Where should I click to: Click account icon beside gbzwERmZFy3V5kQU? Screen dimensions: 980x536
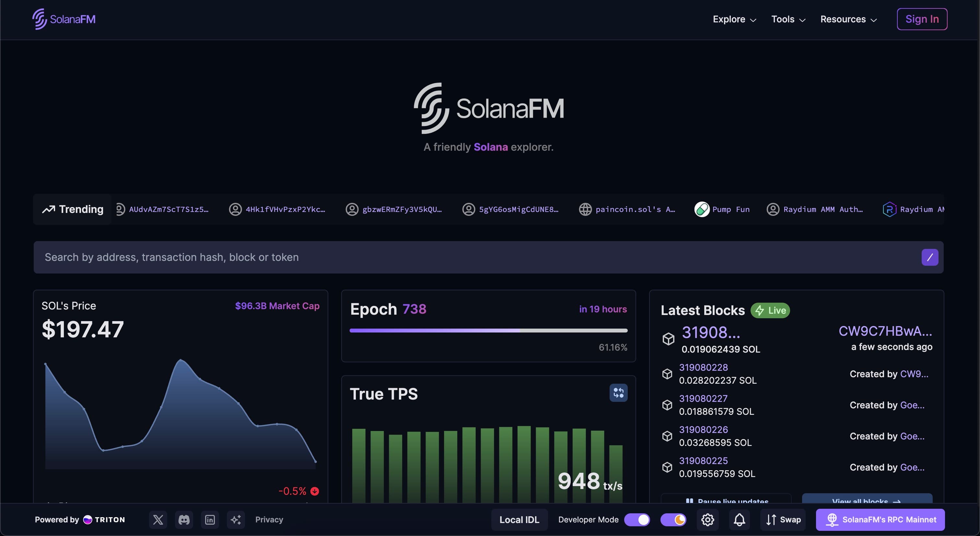pos(352,209)
